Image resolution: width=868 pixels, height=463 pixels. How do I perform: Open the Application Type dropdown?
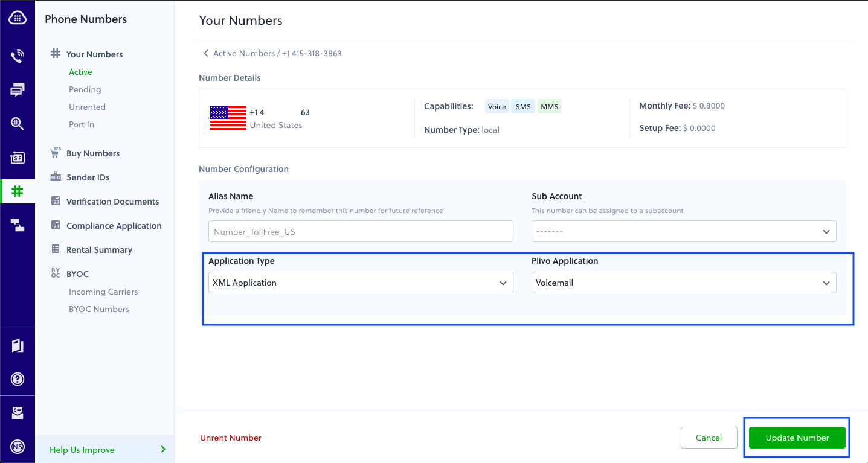point(360,282)
